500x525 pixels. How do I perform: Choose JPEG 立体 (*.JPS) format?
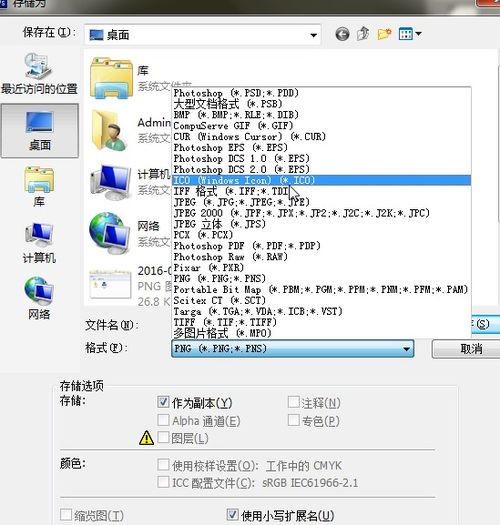322,224
